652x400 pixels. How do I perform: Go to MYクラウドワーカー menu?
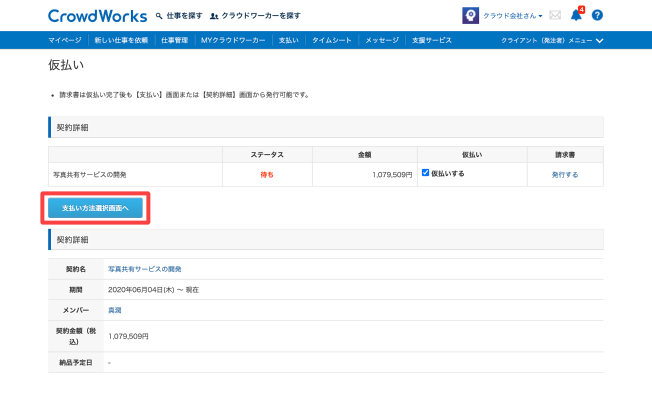(x=233, y=40)
